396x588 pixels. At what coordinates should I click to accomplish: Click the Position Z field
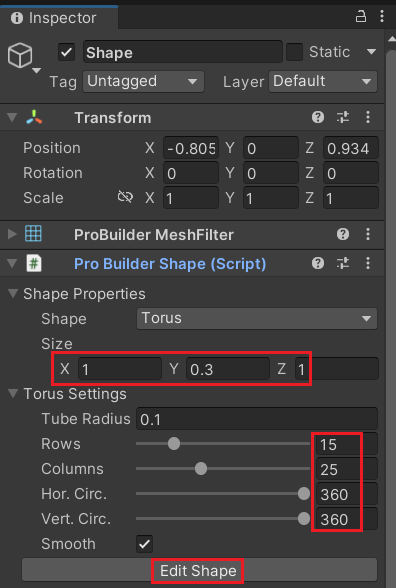tap(351, 148)
